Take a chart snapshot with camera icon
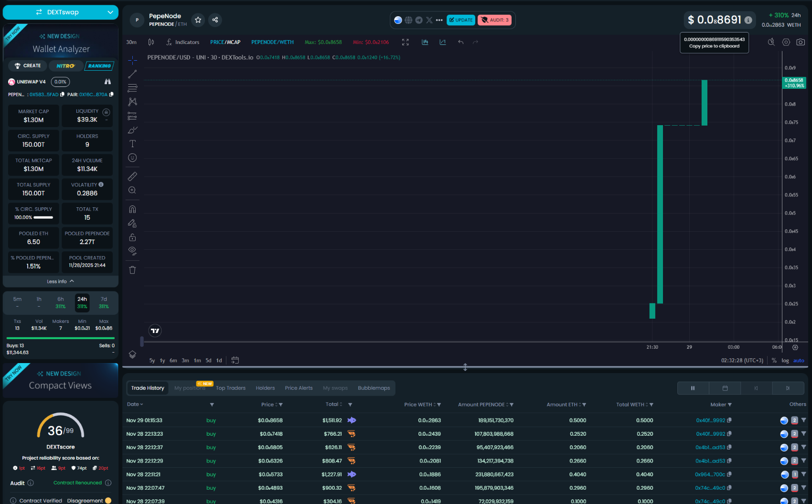Screen dimensions: 812x504 (801, 42)
